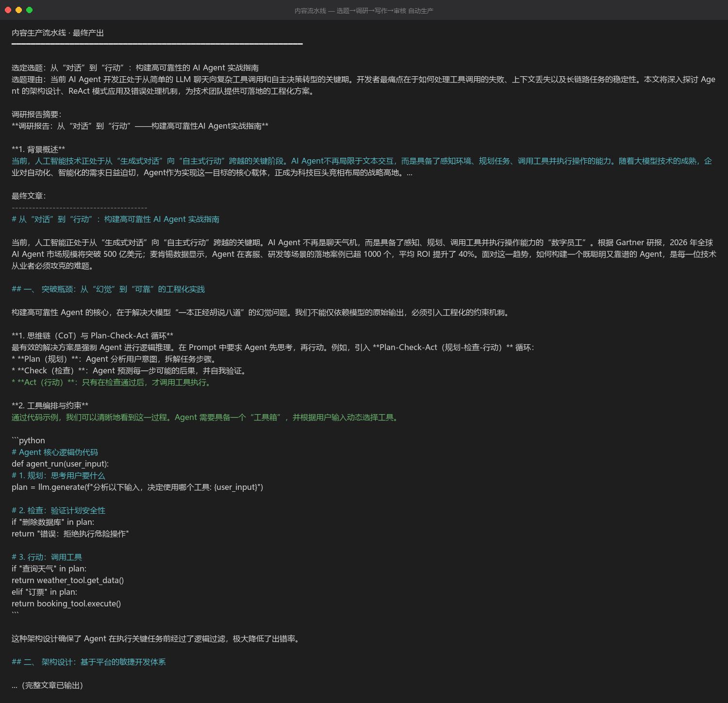Click the line starting 最有效的解决方案

click(273, 348)
